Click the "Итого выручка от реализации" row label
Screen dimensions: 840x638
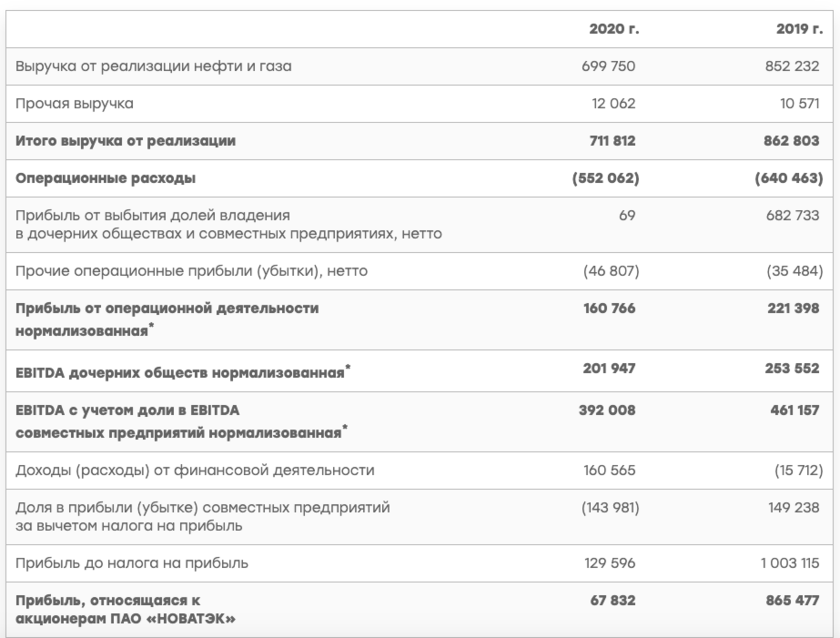[127, 141]
